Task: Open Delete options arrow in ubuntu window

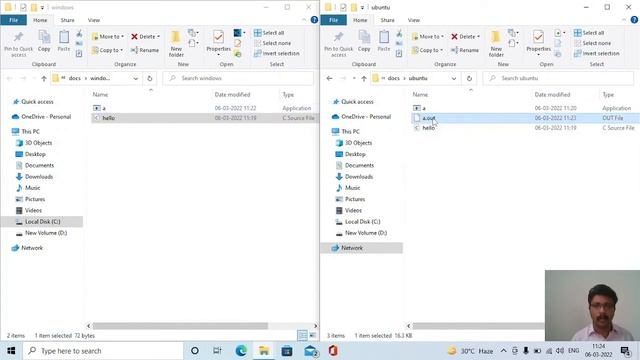Action: (x=478, y=36)
